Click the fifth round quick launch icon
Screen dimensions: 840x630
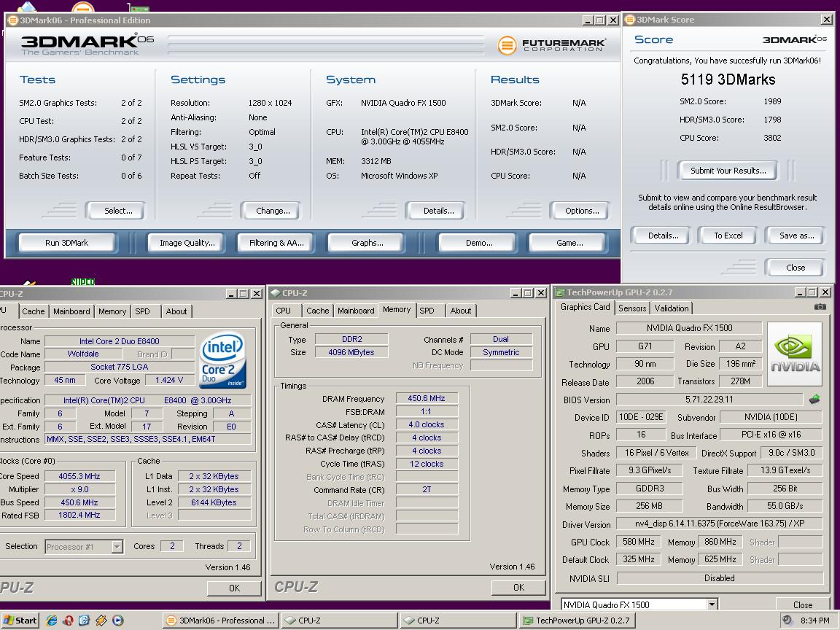pyautogui.click(x=117, y=621)
